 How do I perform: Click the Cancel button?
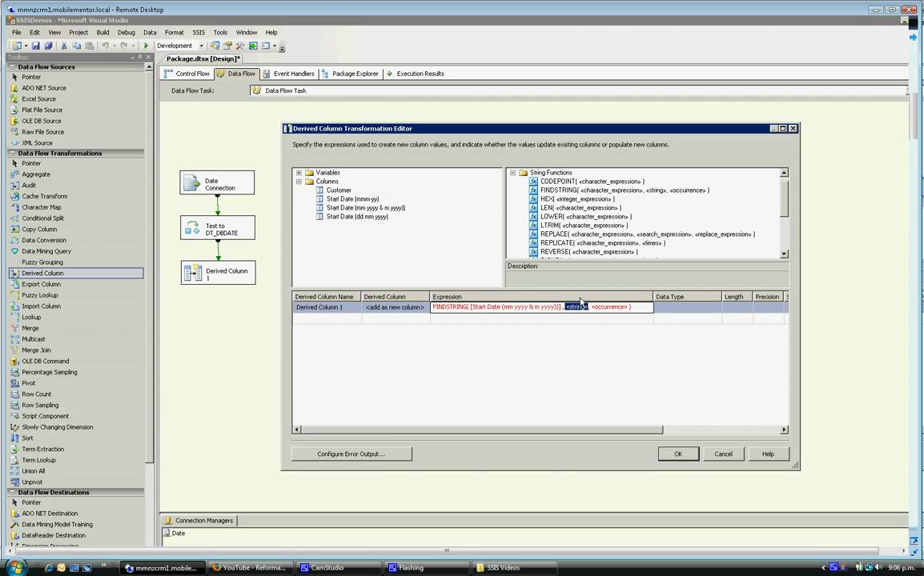click(x=723, y=454)
